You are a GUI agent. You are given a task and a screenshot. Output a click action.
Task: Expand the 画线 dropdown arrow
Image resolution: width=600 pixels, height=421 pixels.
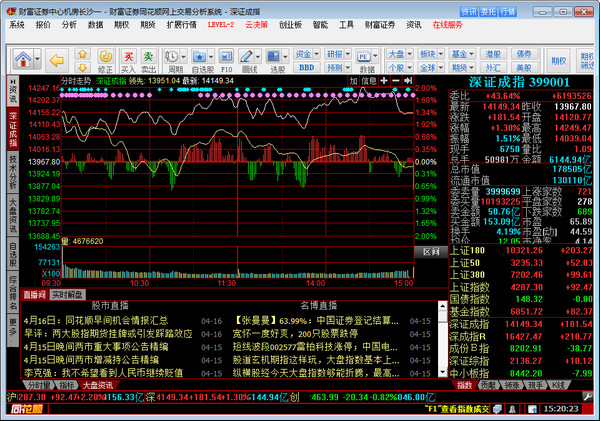pos(258,57)
